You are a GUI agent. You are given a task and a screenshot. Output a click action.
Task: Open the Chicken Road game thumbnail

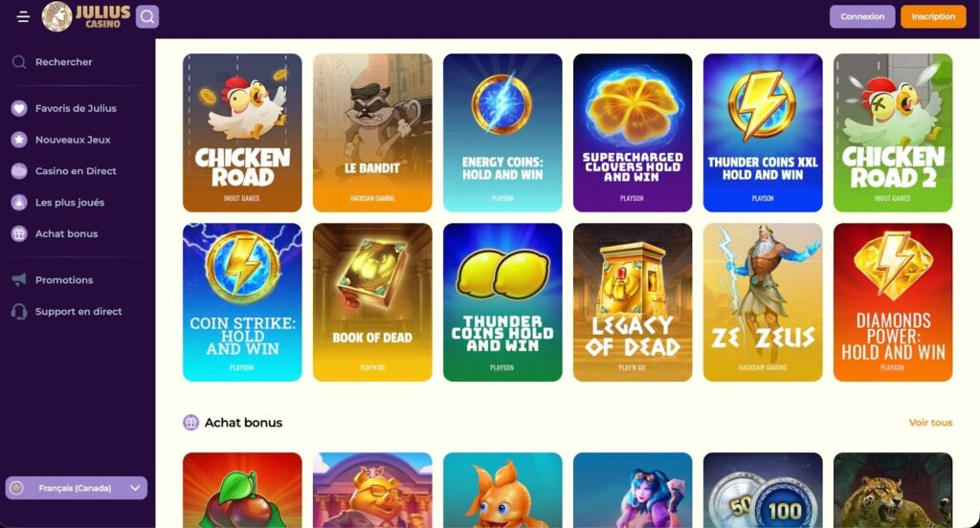click(x=242, y=132)
